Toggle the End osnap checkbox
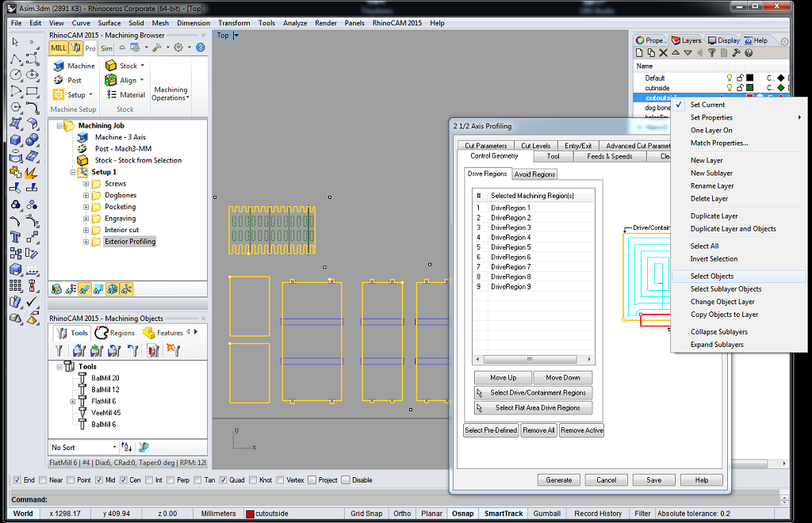This screenshot has height=523, width=812. [17, 480]
